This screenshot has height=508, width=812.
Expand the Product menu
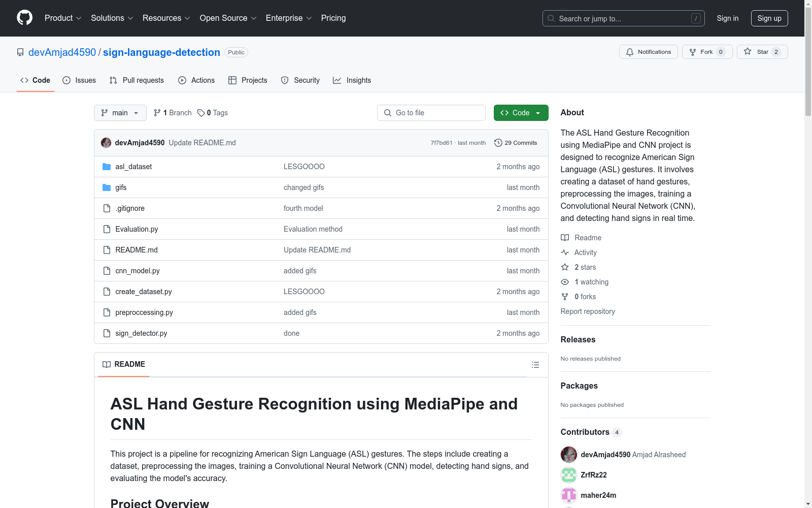(x=63, y=18)
